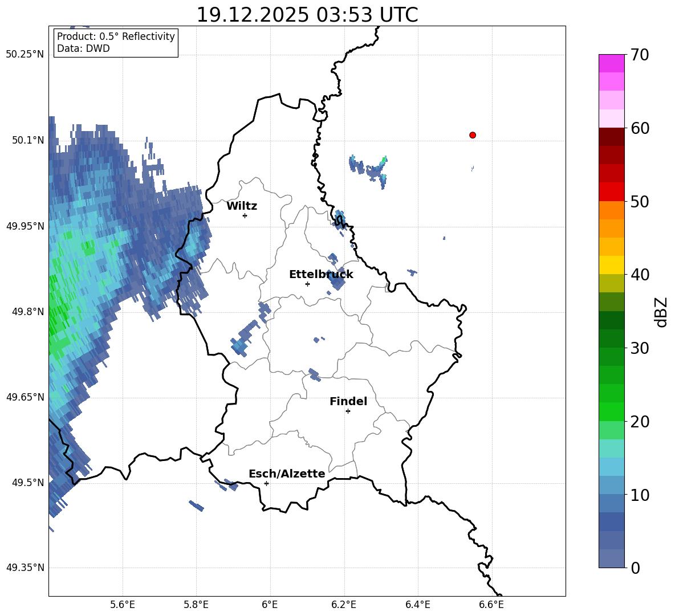
Task: Click the 49.8°N latitude label
Action: (27, 312)
